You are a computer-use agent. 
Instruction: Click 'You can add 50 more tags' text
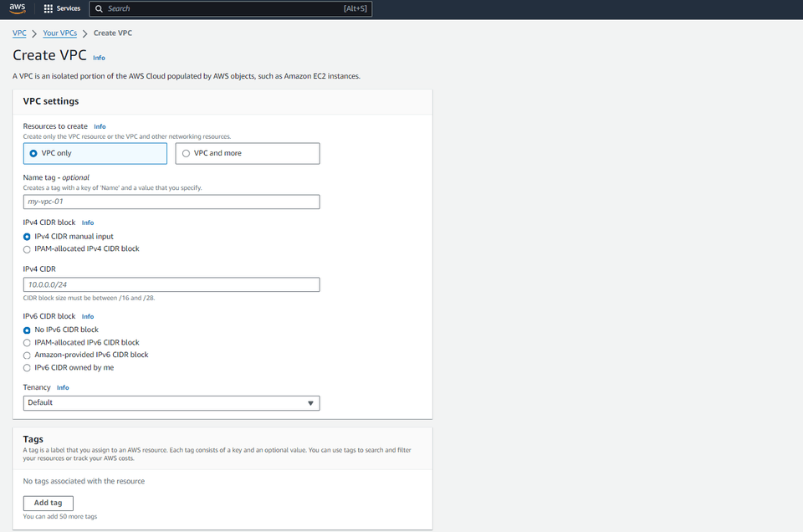[60, 517]
